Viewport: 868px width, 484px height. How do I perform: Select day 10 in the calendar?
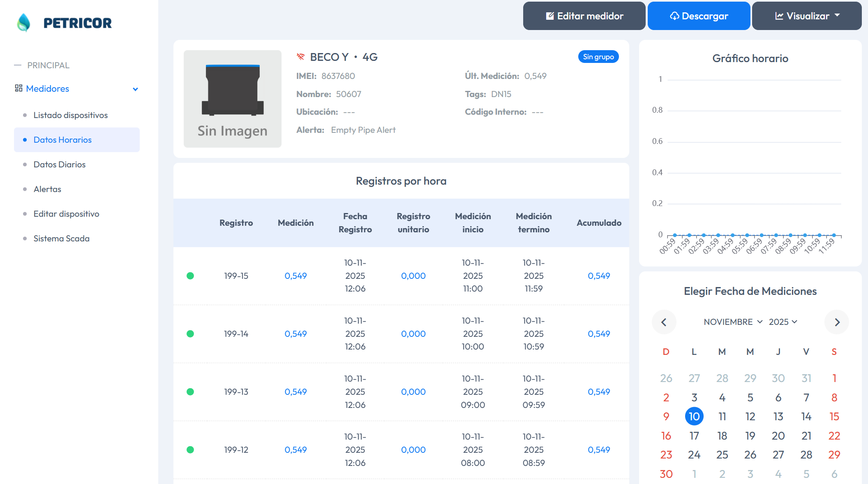point(694,416)
